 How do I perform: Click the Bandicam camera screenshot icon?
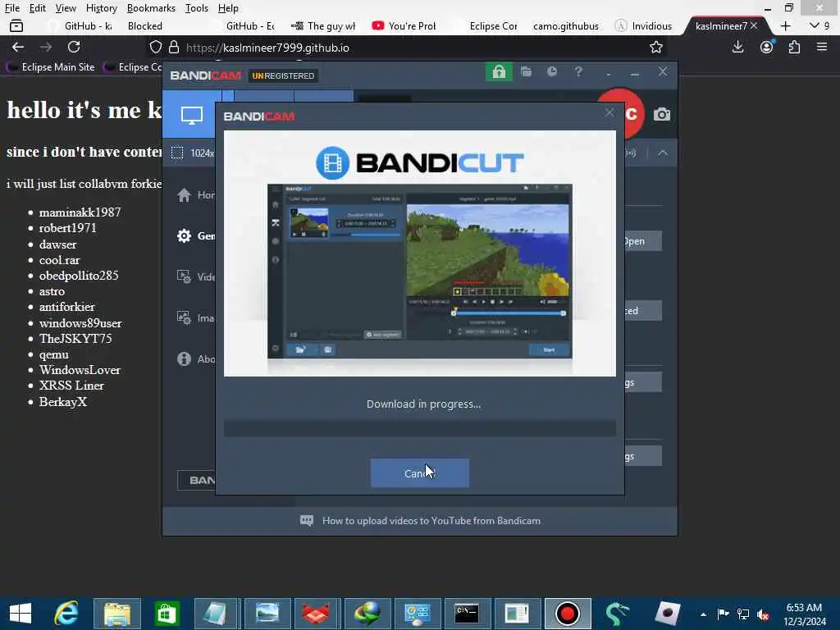[662, 114]
